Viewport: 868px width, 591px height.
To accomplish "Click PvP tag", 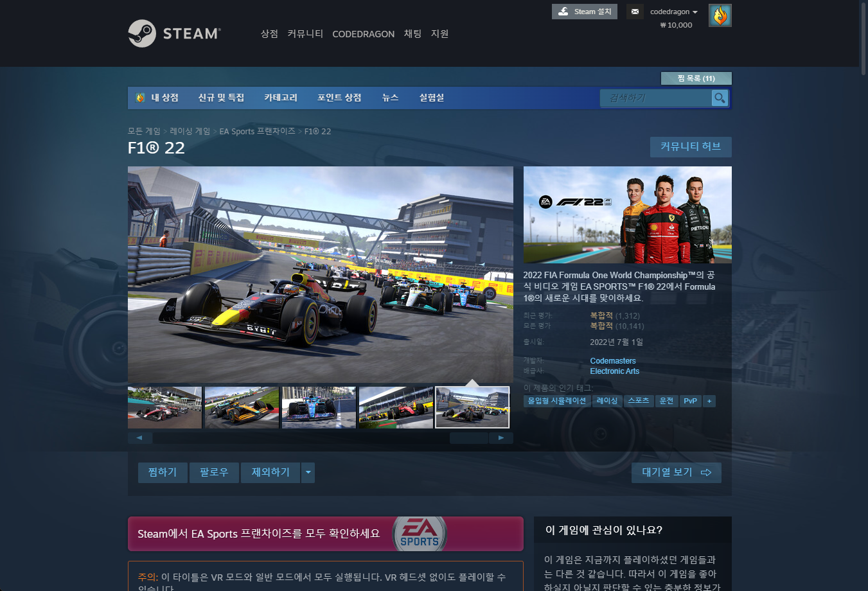I will pyautogui.click(x=691, y=401).
